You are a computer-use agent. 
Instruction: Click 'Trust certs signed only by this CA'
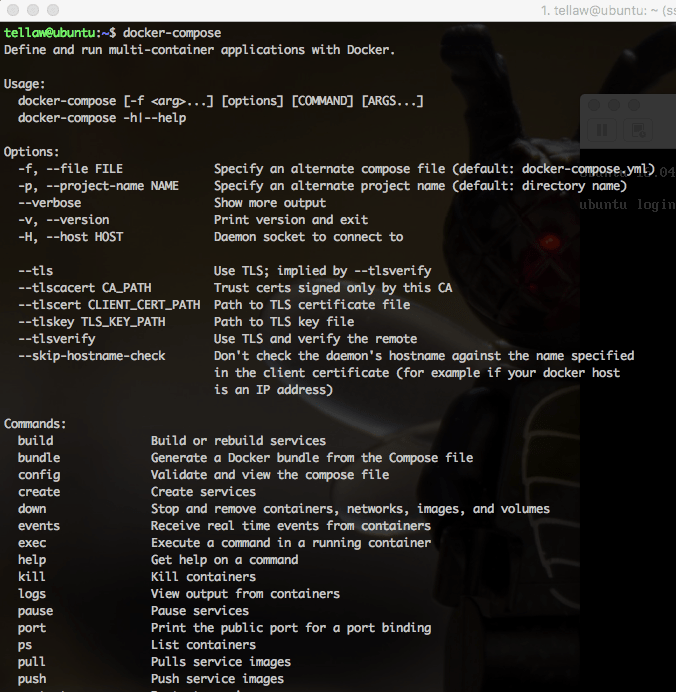[x=333, y=288]
